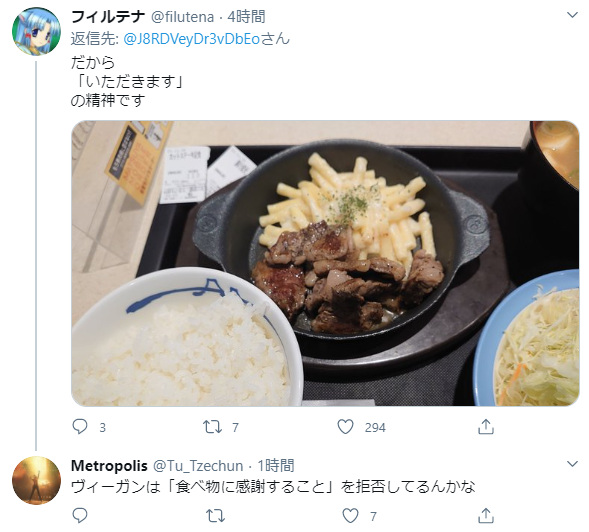Open the @J8RDVeyDr3vDbEo mention link

coord(192,39)
